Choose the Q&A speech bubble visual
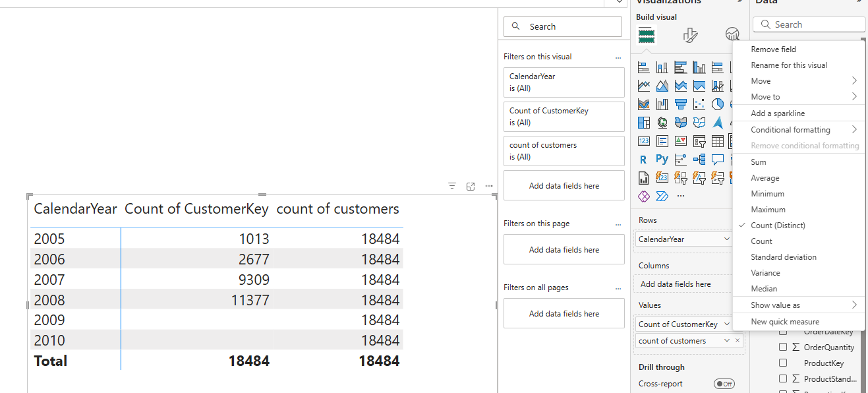868x393 pixels. pyautogui.click(x=718, y=160)
